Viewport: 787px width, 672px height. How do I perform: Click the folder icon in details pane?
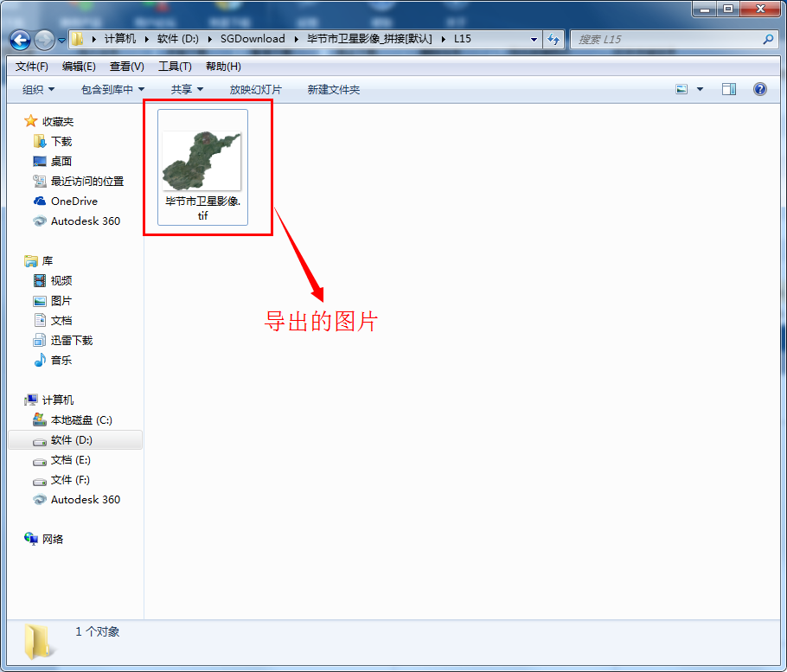coord(38,641)
